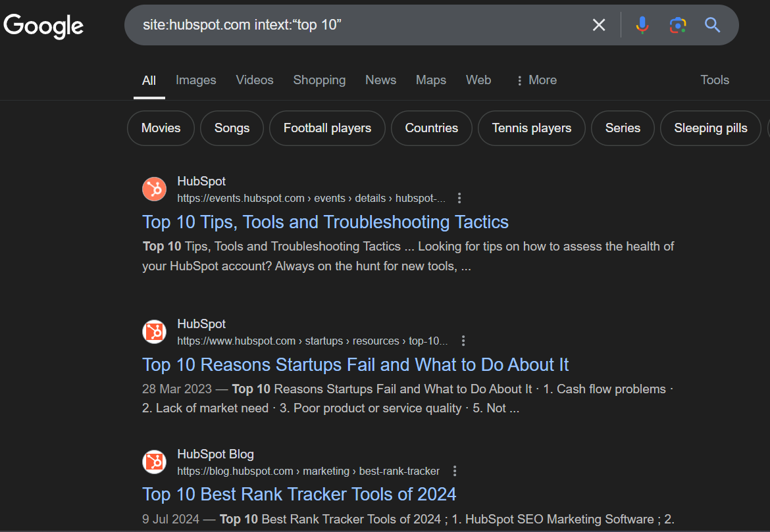Submit search with magnifier icon
This screenshot has width=770, height=532.
pos(712,25)
